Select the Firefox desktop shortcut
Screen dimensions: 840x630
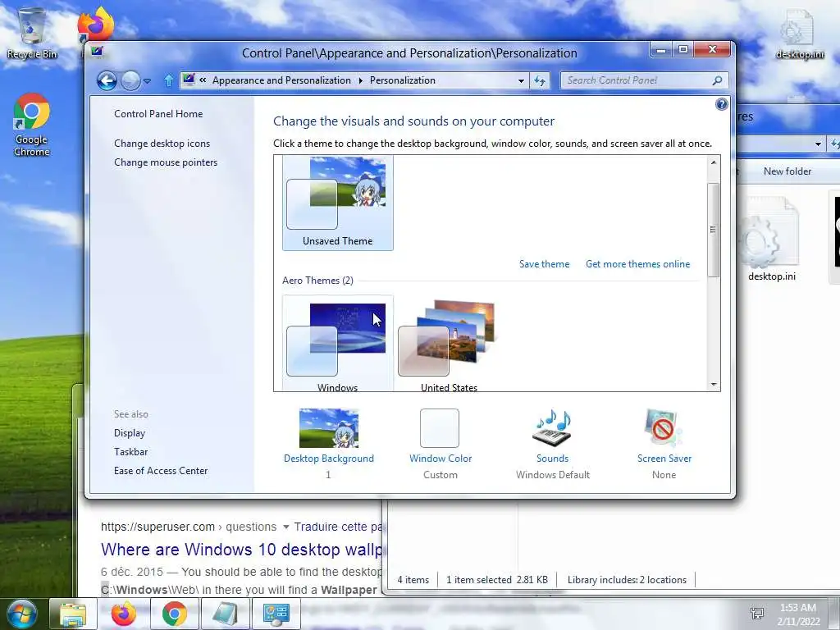click(95, 24)
